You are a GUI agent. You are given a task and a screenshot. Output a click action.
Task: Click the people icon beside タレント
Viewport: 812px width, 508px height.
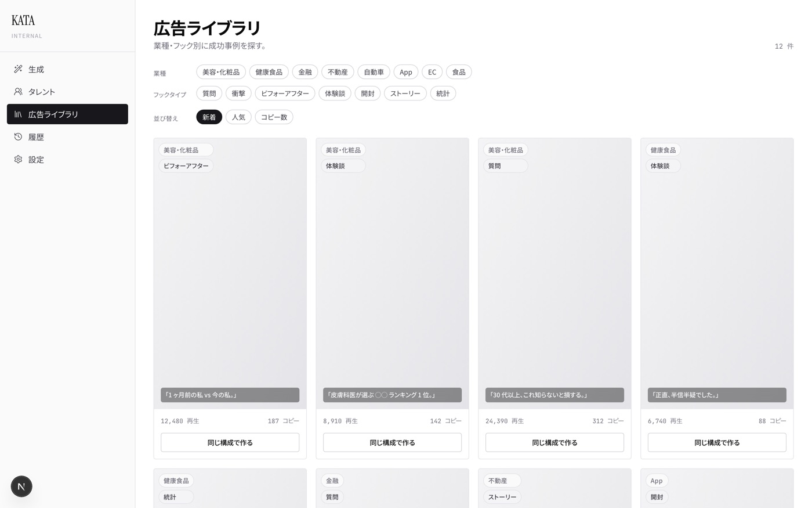point(18,92)
